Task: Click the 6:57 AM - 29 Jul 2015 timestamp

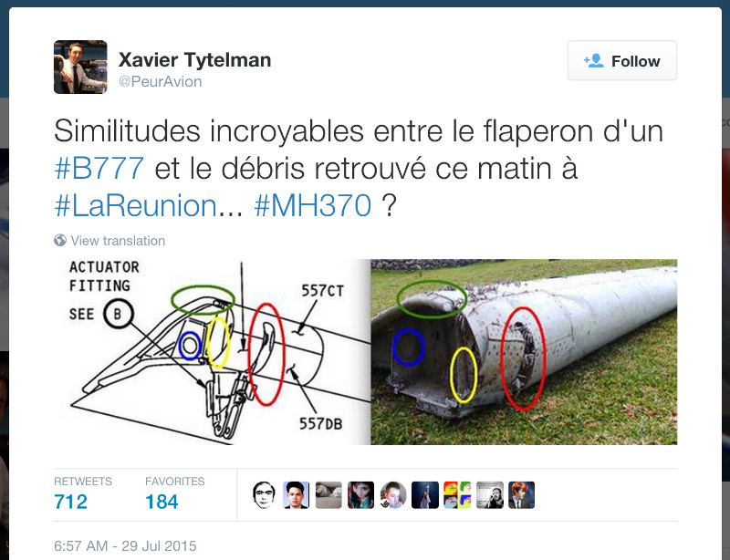Action: [125, 545]
